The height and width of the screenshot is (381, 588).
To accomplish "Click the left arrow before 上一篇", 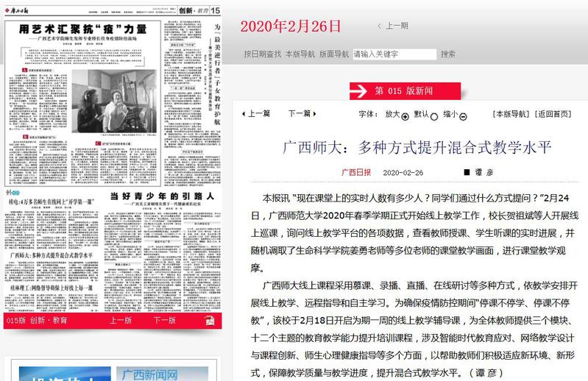I will coord(244,114).
